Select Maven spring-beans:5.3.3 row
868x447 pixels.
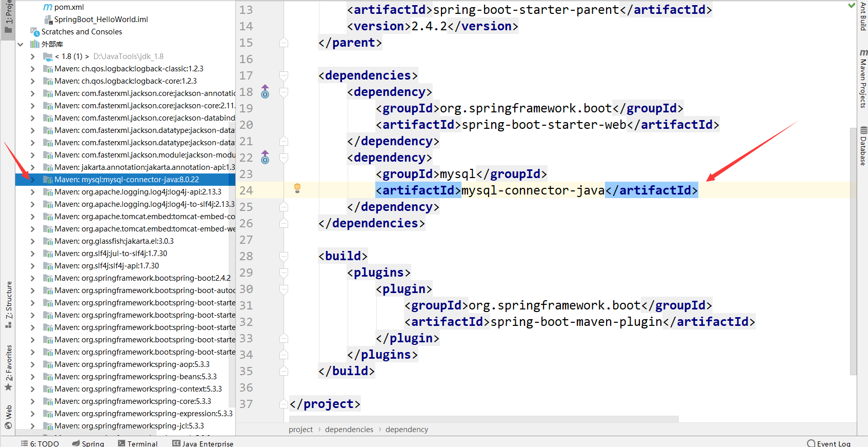coord(126,377)
